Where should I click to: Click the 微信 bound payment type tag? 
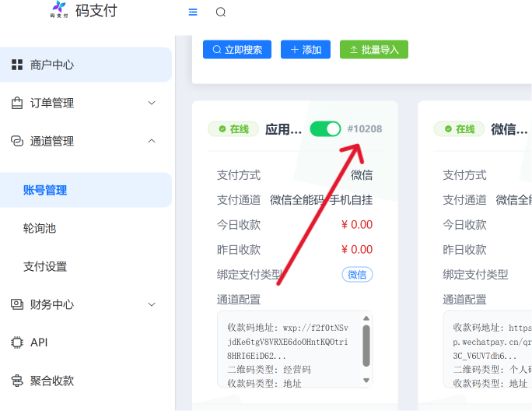coord(357,275)
